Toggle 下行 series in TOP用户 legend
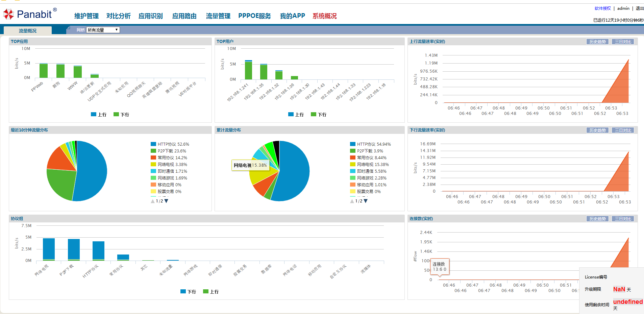Screen dimensions: 644x314 319,115
